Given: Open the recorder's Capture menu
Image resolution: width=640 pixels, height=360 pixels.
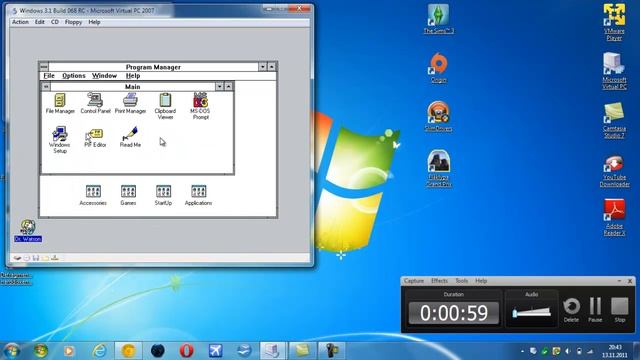Looking at the screenshot, I should click(414, 281).
